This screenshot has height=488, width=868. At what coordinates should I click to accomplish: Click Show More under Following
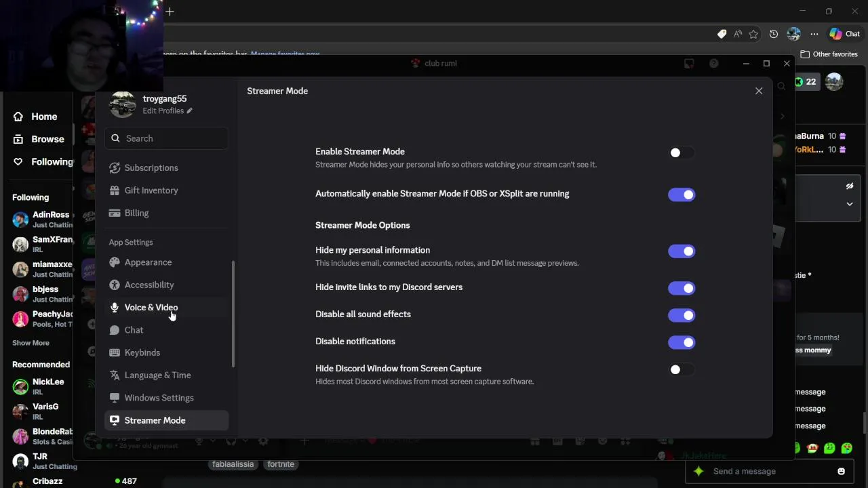(31, 343)
